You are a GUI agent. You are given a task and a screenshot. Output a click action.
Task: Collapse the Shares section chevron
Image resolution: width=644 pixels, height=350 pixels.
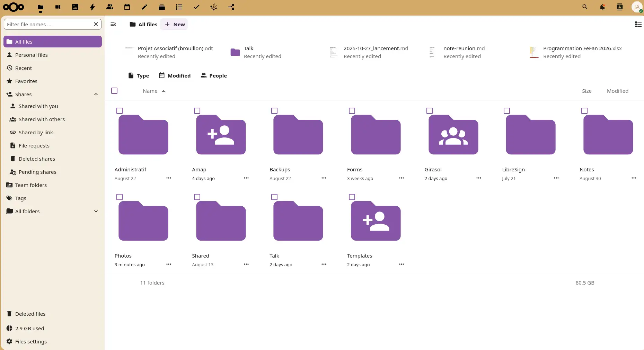coord(96,95)
